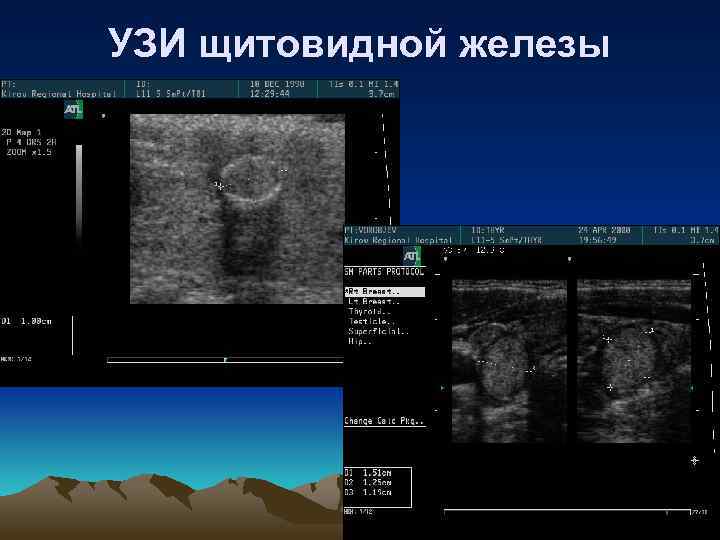Click the D1 1.51cm measurement
720x540 pixels.
(x=368, y=472)
